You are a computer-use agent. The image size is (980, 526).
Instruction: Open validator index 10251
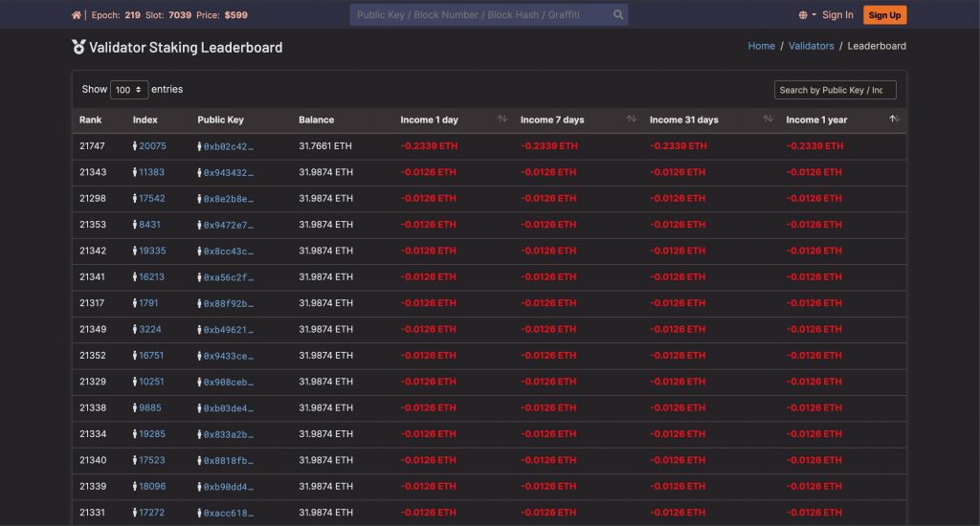click(151, 382)
